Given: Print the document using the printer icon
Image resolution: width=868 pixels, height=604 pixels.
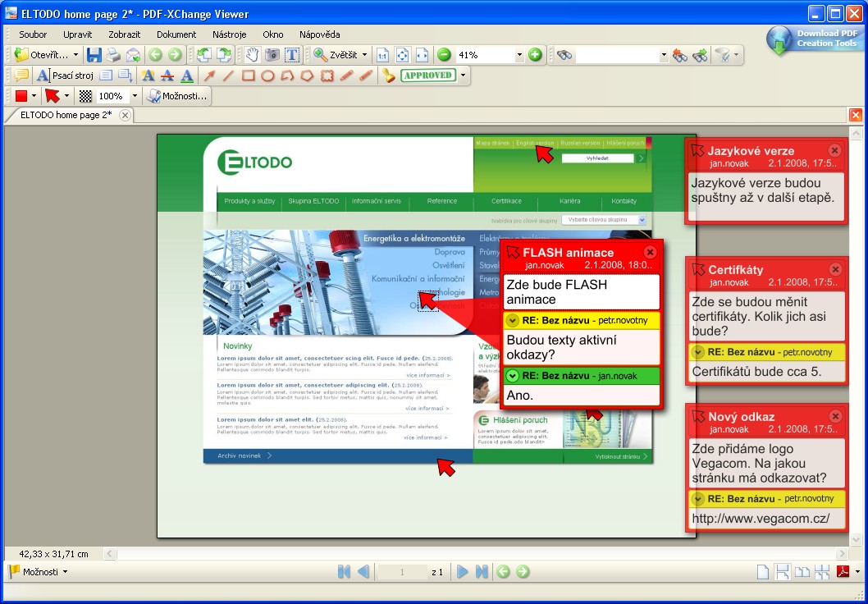Looking at the screenshot, I should (113, 55).
